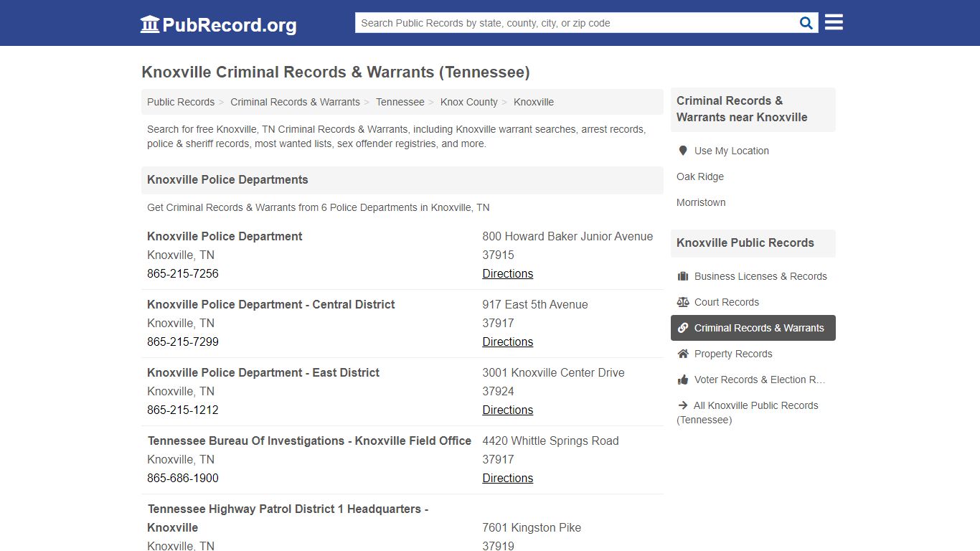The image size is (980, 551).
Task: Open Directions for 3001 Knoxville Center Drive
Action: (x=508, y=410)
